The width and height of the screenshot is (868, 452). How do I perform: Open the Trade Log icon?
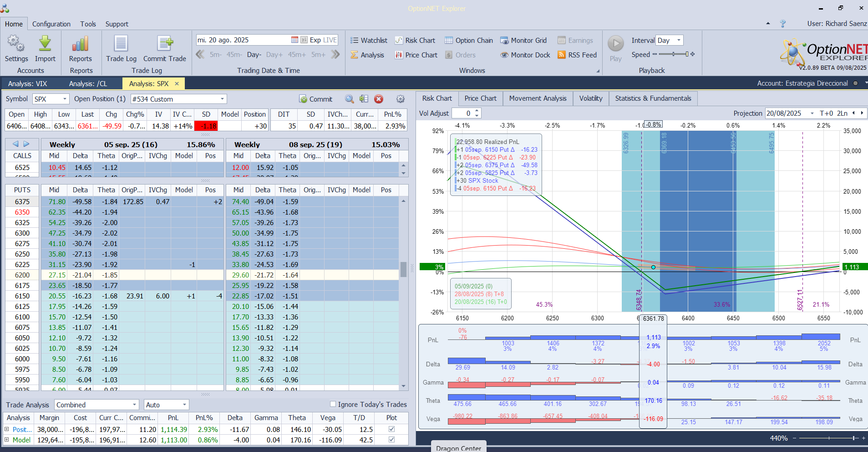coord(121,44)
